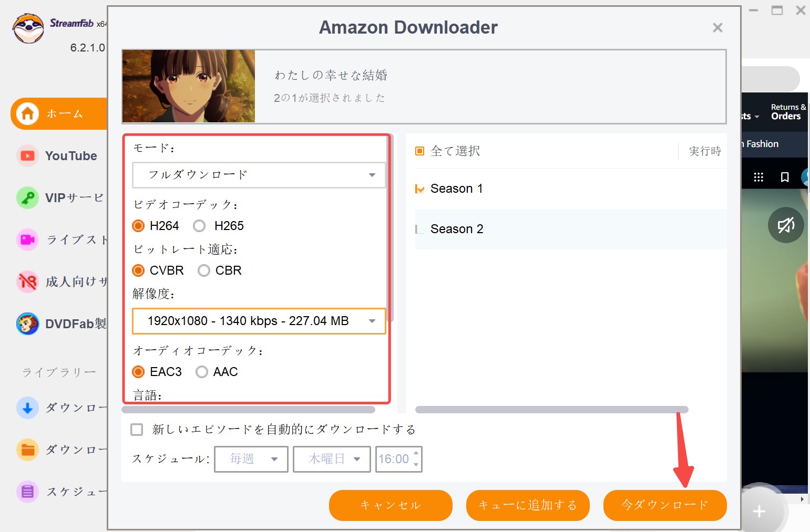Image resolution: width=810 pixels, height=532 pixels.
Task: Toggle the Season 2 selection icon
Action: tap(419, 229)
